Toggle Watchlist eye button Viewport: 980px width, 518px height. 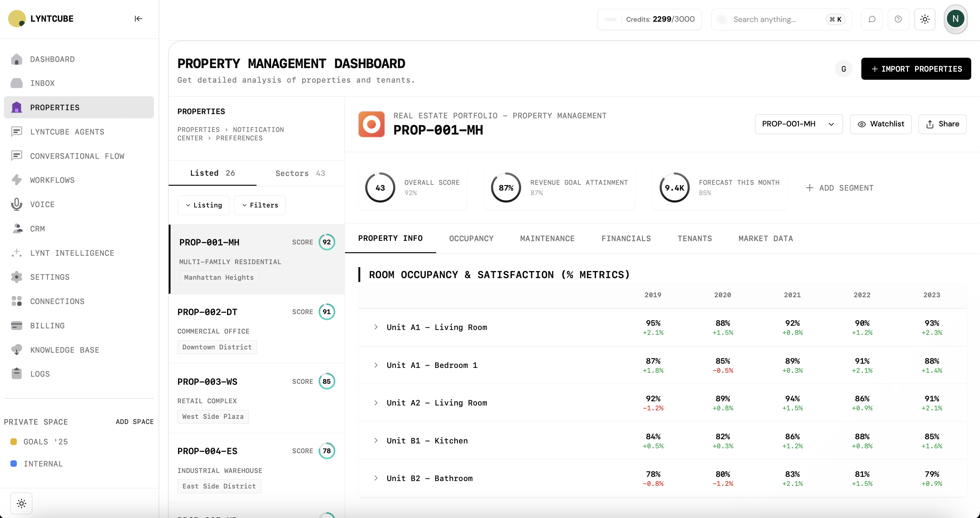pos(880,124)
